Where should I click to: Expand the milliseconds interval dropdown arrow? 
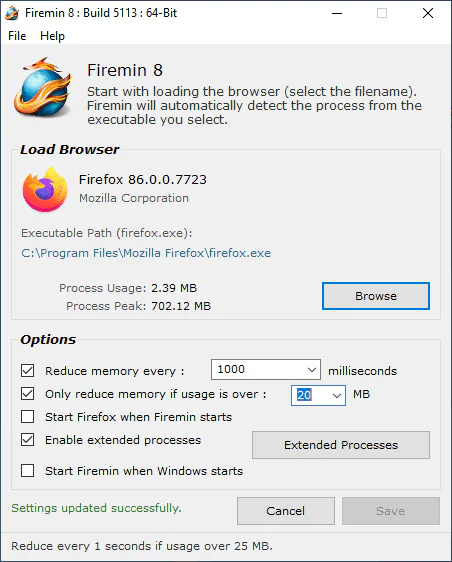(x=312, y=370)
